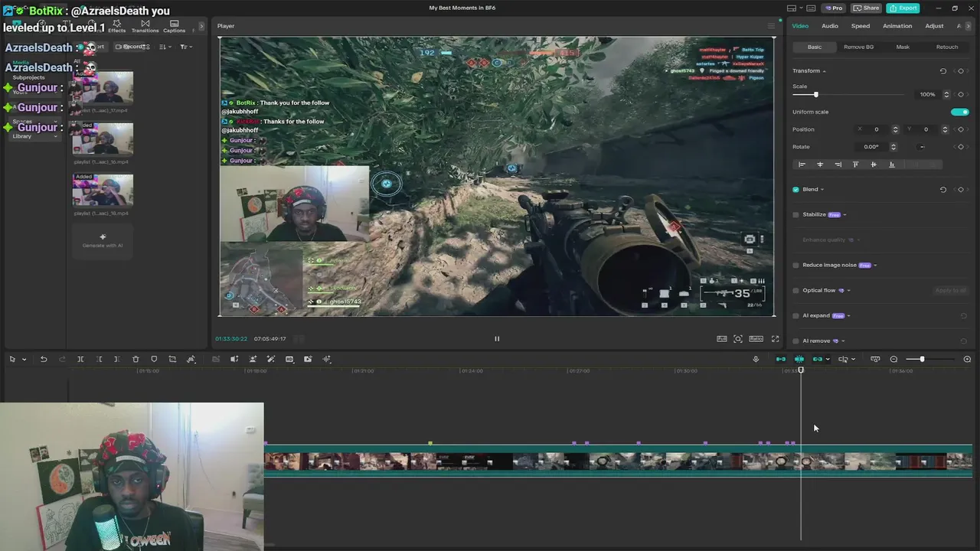
Task: Click the zoom-to-fit player icon
Action: (x=738, y=338)
